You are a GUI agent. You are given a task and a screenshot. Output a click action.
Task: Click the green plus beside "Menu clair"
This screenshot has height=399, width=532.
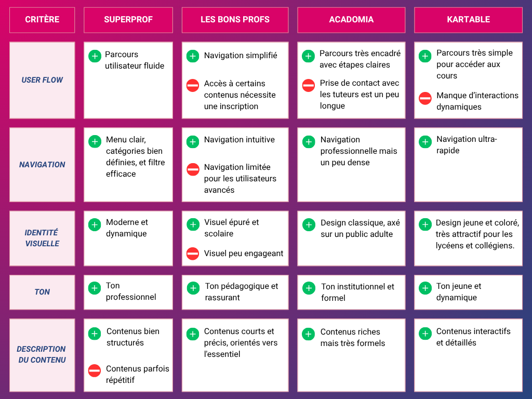coord(95,141)
